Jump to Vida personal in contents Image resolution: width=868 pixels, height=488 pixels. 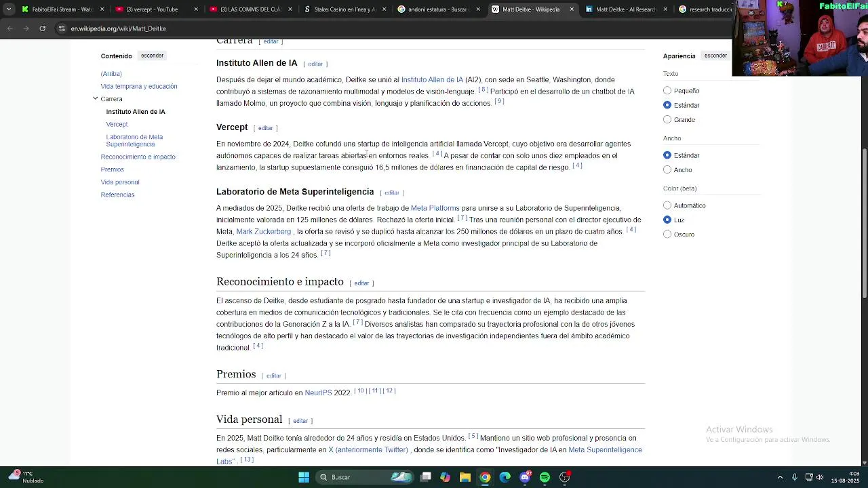click(120, 182)
